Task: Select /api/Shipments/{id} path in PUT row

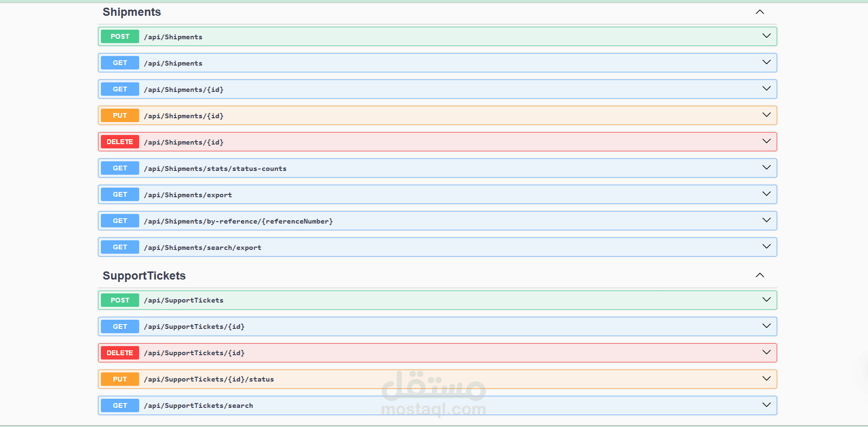Action: (184, 116)
